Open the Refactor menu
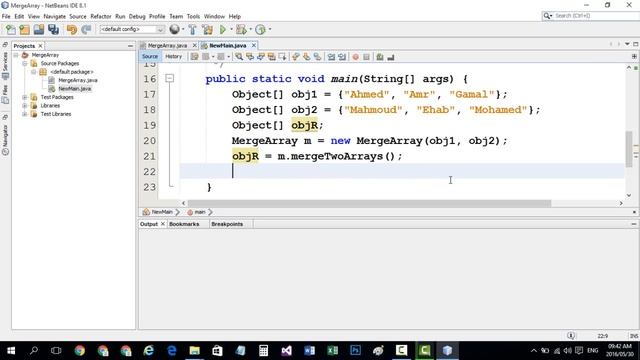Viewport: 640px width, 360px height. (101, 16)
